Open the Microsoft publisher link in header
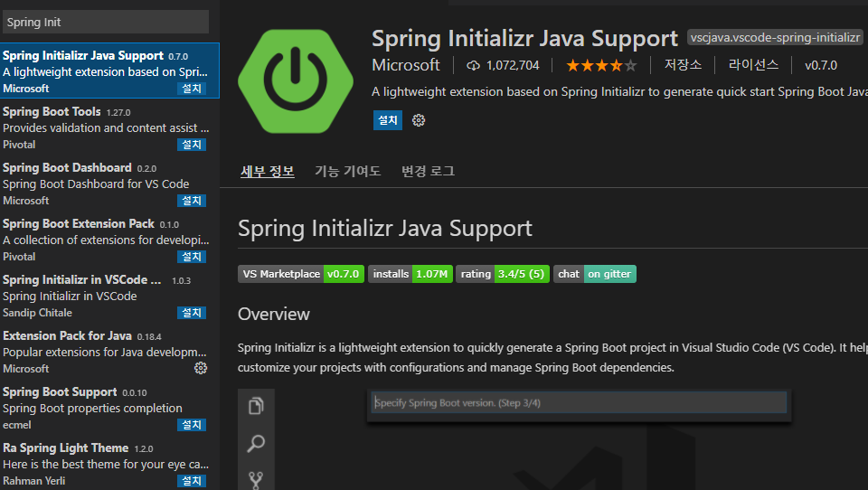Screen dimensions: 868x490 (406, 65)
